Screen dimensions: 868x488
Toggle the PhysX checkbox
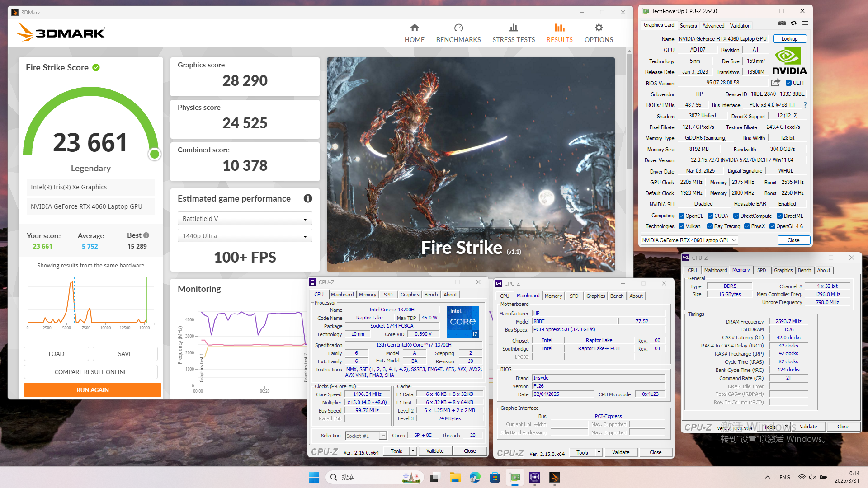click(x=747, y=226)
